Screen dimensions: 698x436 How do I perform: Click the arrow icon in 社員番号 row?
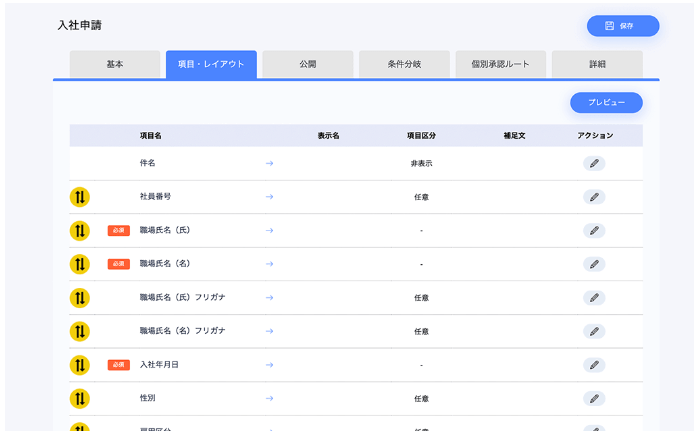(x=269, y=197)
